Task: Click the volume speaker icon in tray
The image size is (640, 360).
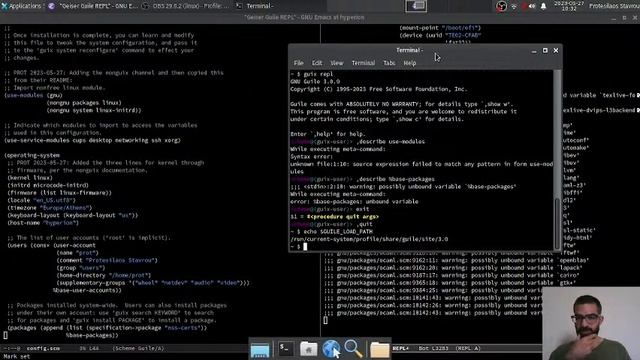Action: (532, 6)
